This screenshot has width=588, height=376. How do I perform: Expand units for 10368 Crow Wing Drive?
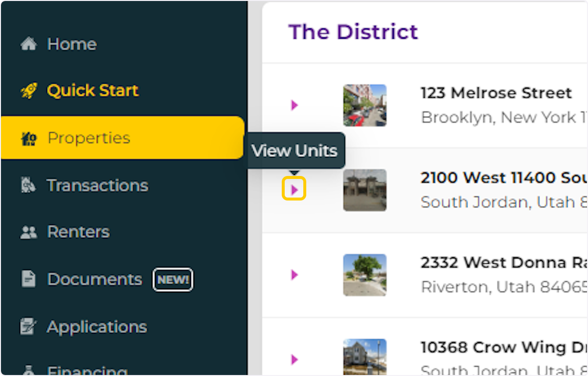[x=294, y=359]
